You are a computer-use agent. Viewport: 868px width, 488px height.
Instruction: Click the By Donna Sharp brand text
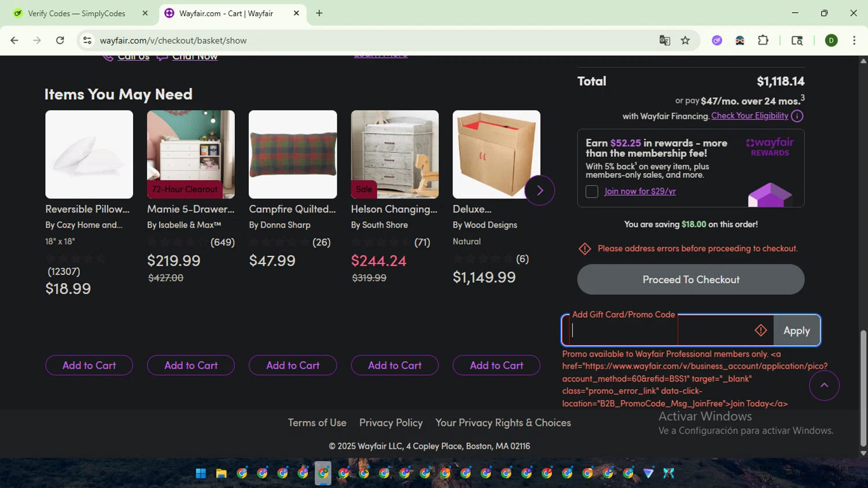(279, 225)
